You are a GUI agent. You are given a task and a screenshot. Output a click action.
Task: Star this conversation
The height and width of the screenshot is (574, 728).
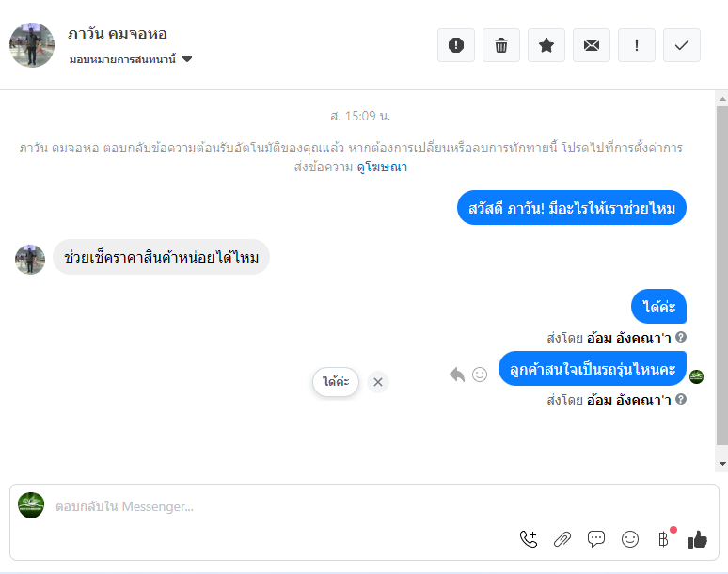(x=546, y=45)
